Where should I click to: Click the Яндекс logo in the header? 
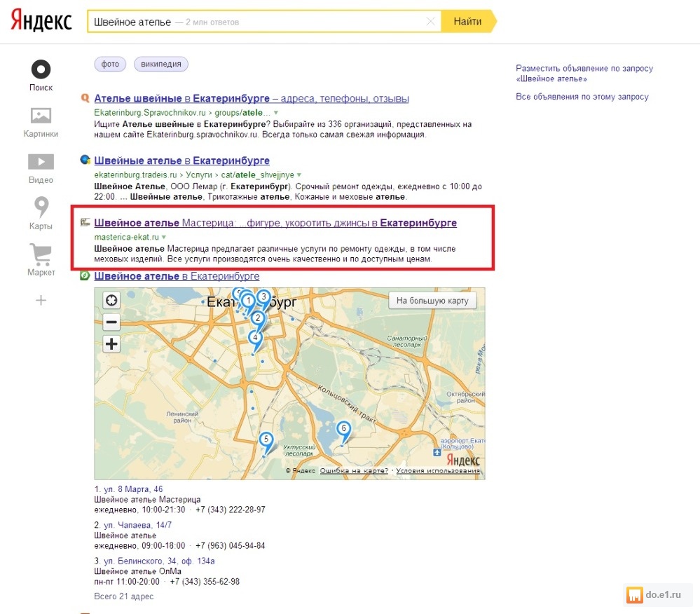point(41,20)
